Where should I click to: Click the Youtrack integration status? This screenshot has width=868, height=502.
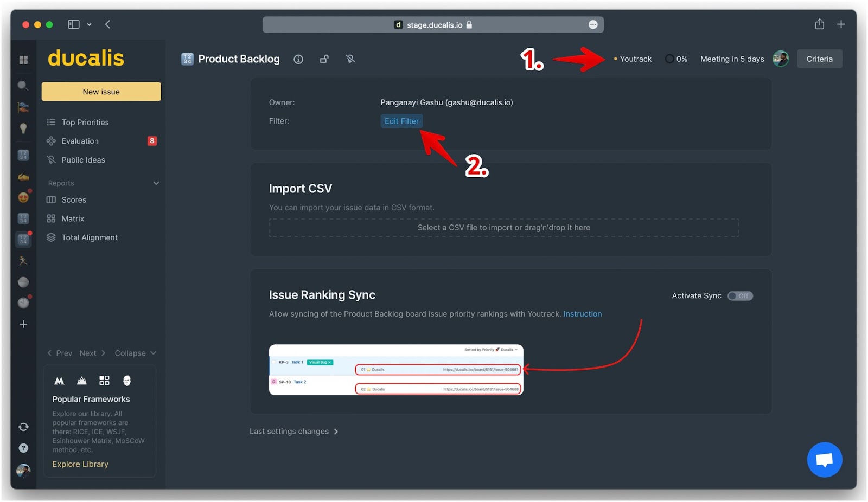pyautogui.click(x=633, y=59)
